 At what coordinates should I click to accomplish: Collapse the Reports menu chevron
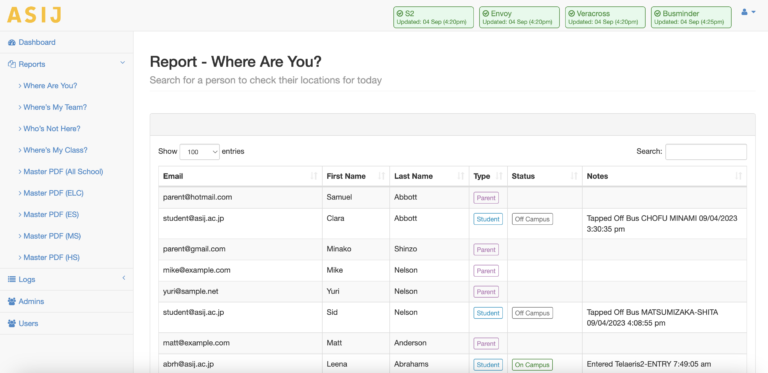(x=123, y=63)
